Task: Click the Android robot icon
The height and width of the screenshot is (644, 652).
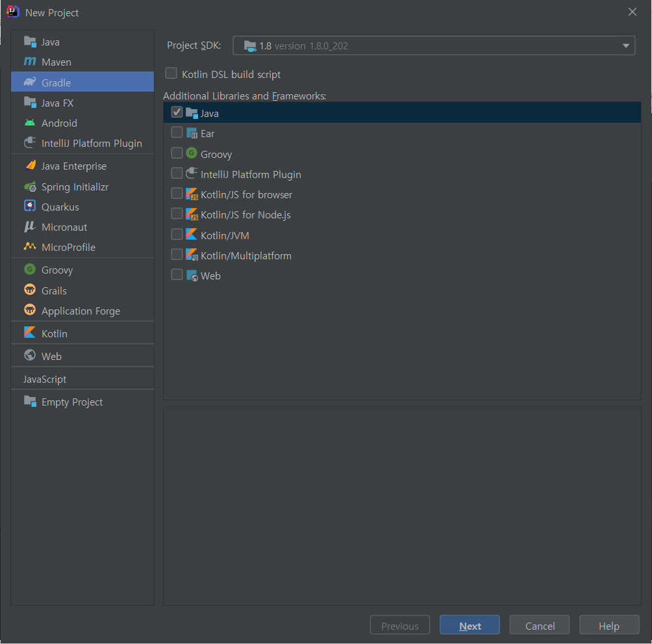Action: [x=30, y=123]
